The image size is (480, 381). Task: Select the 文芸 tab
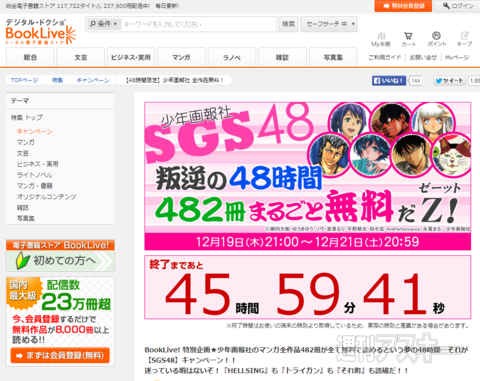(x=81, y=57)
